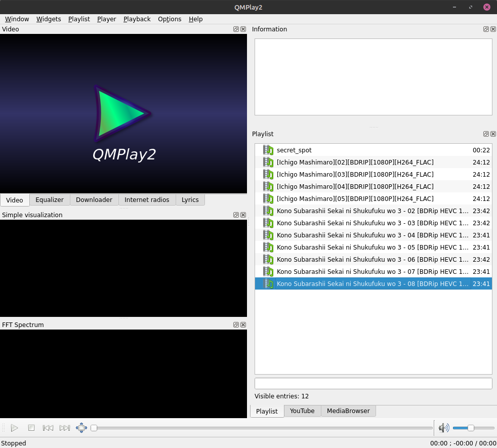This screenshot has width=497, height=448.
Task: Float the Simple visualization panel
Action: pos(236,215)
